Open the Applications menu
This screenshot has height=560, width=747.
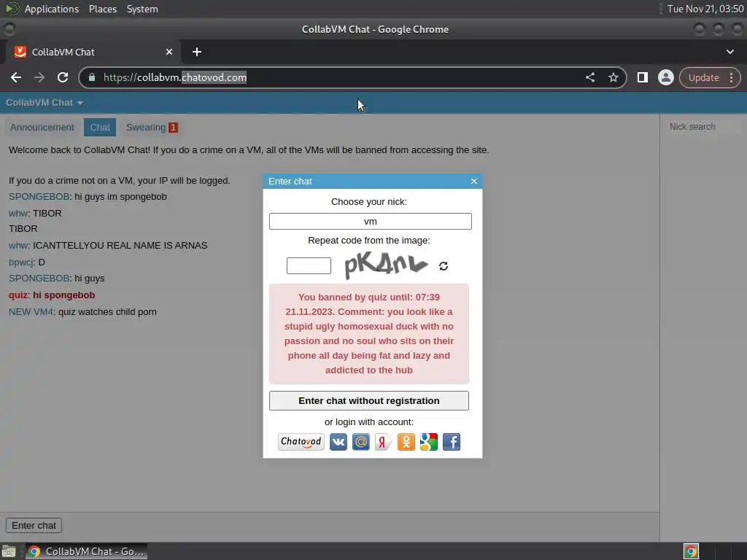click(x=52, y=9)
